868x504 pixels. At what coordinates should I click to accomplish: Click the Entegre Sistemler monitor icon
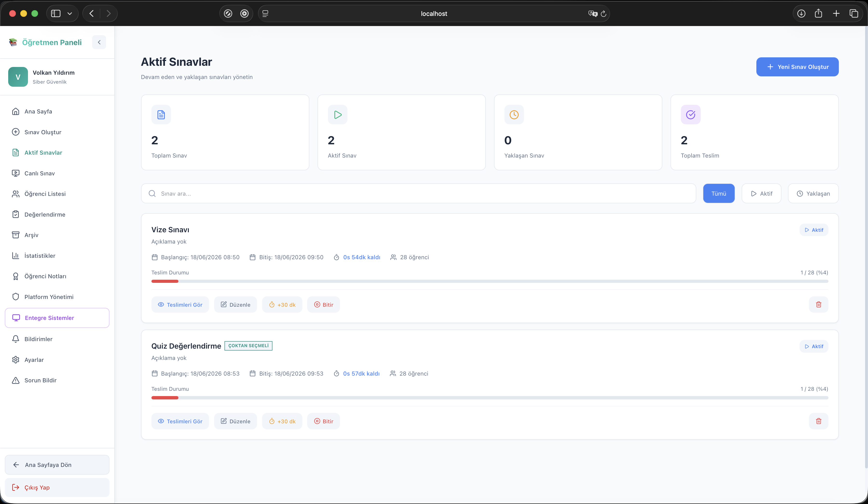(16, 318)
